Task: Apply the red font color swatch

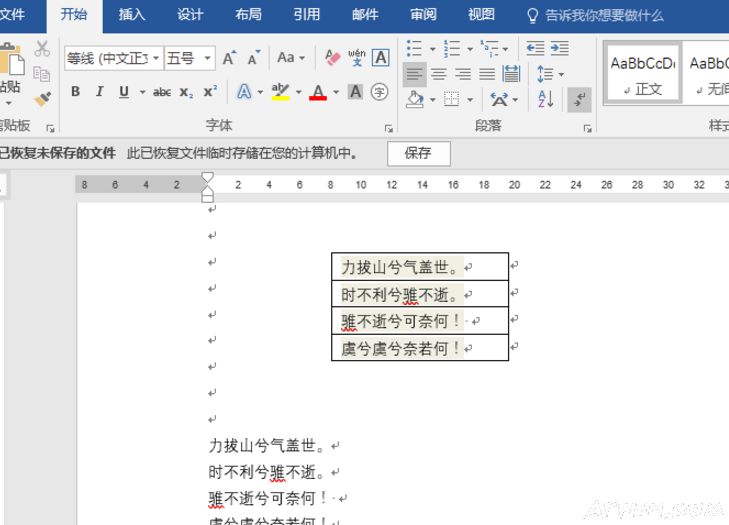Action: (318, 93)
